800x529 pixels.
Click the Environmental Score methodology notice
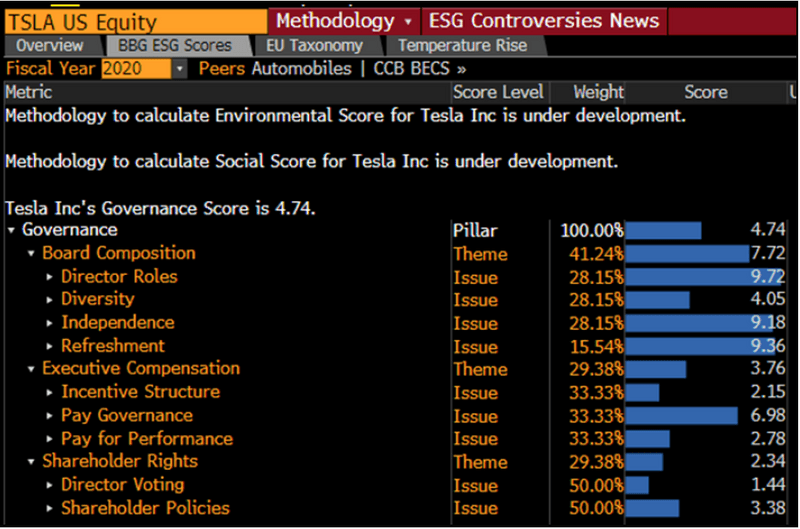click(x=345, y=116)
